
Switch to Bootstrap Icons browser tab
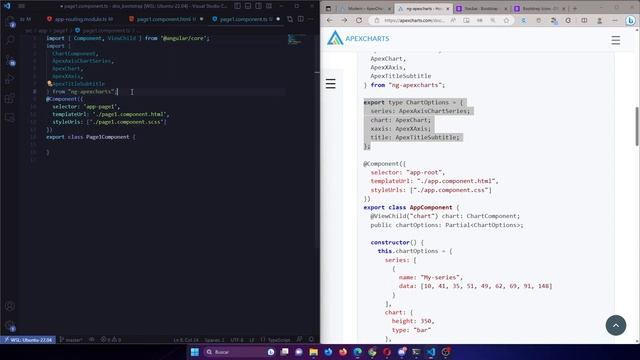(x=540, y=9)
